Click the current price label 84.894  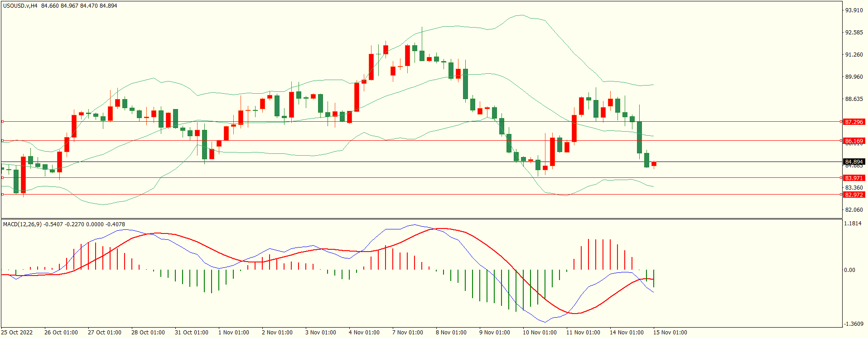[x=854, y=162]
